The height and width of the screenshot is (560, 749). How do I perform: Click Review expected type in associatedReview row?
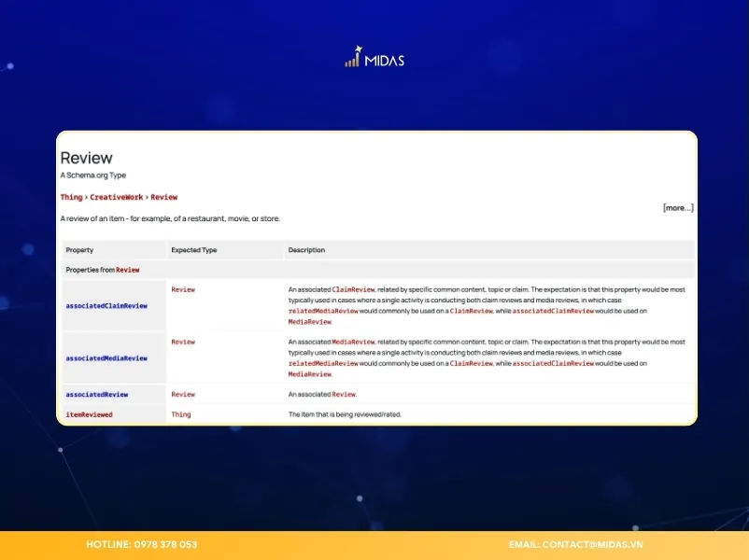pyautogui.click(x=183, y=394)
